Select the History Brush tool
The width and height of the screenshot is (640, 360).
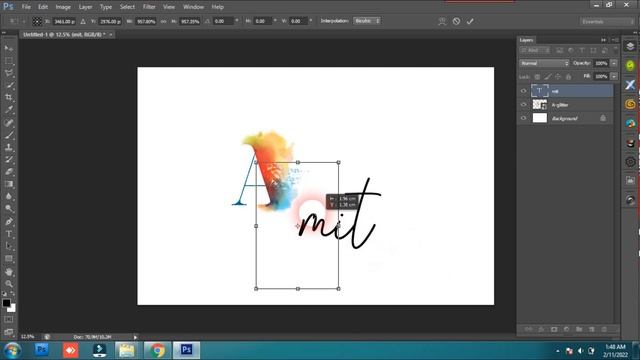tap(9, 159)
